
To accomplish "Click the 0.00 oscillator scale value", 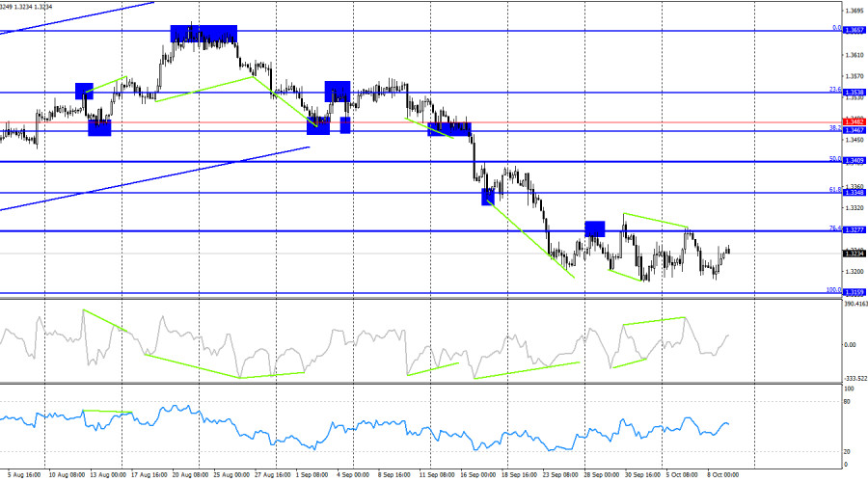I will tap(851, 345).
